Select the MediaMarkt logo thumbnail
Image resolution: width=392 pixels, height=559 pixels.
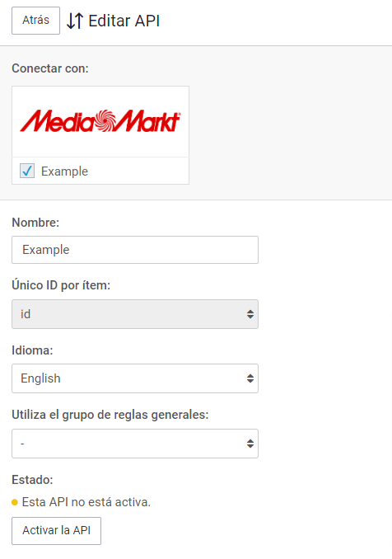tap(100, 121)
